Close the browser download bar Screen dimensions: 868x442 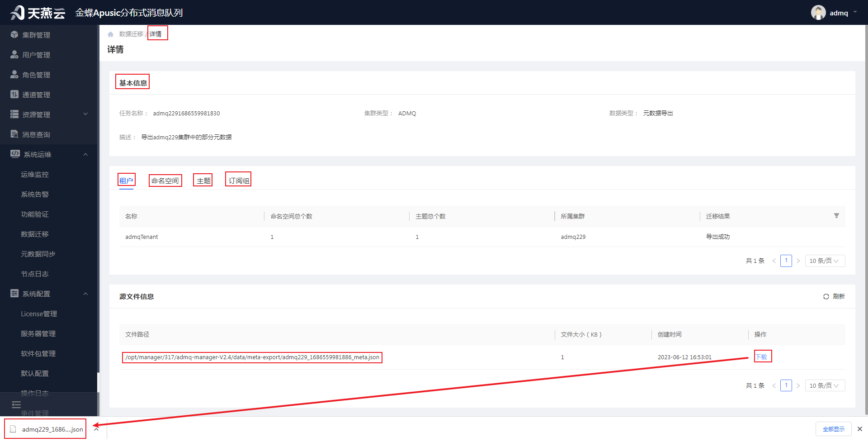pos(860,429)
